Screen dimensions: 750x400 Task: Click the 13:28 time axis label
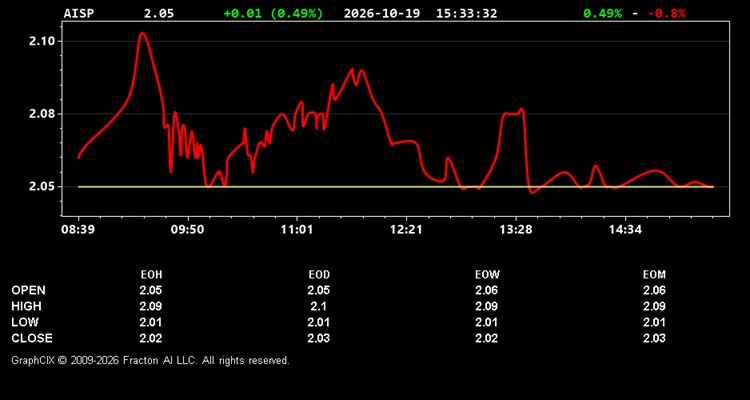pos(516,229)
